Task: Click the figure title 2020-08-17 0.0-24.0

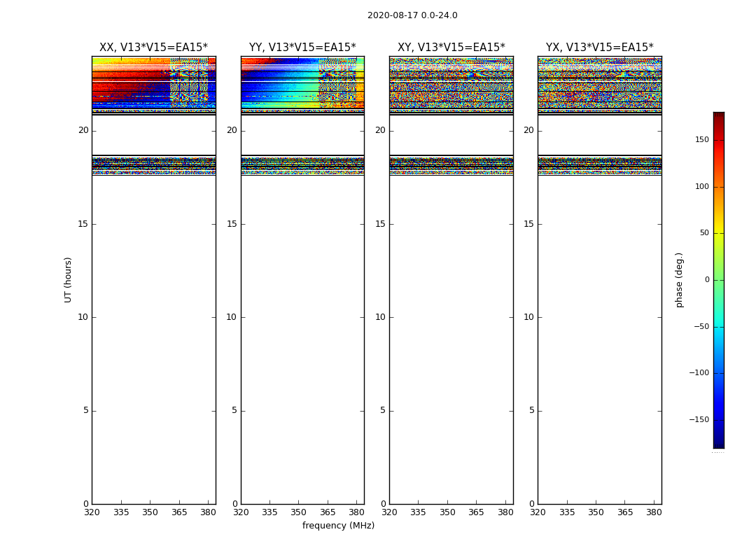Action: [x=412, y=15]
